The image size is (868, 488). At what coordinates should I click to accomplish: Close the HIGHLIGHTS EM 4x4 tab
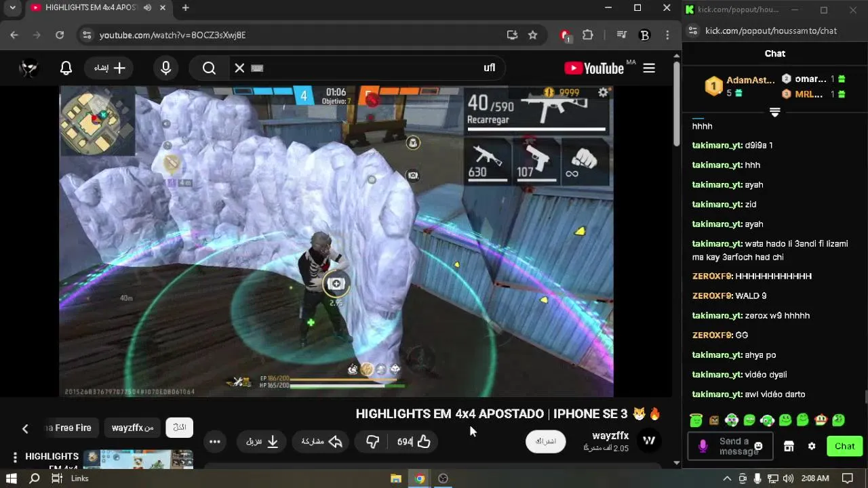pos(163,8)
